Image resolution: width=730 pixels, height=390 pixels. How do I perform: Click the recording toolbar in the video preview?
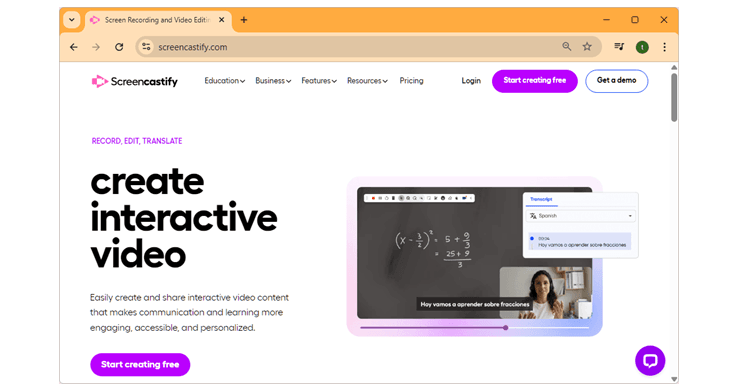coord(419,198)
